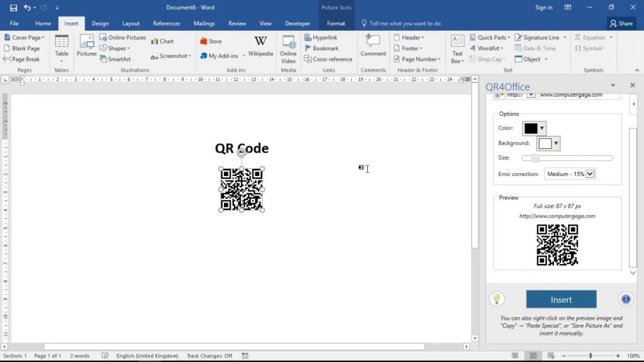Screen dimensions: 644x362
Task: Open the Picture Tools Format tab
Action: [336, 23]
